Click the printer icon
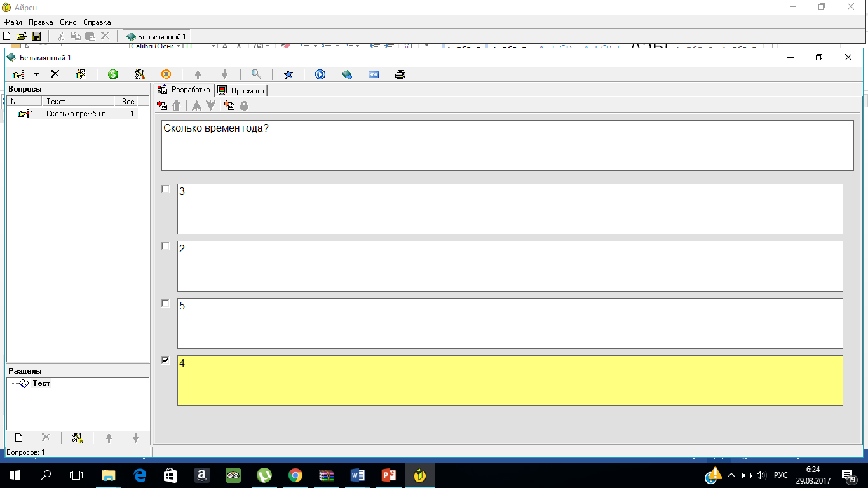 point(400,74)
